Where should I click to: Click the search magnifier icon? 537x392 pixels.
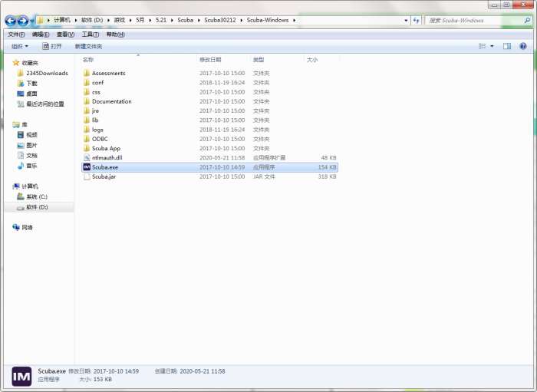click(527, 21)
